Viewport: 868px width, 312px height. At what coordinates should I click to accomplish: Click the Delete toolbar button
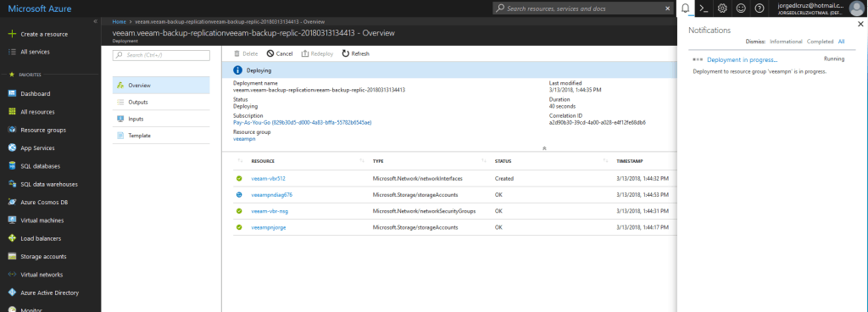point(246,53)
